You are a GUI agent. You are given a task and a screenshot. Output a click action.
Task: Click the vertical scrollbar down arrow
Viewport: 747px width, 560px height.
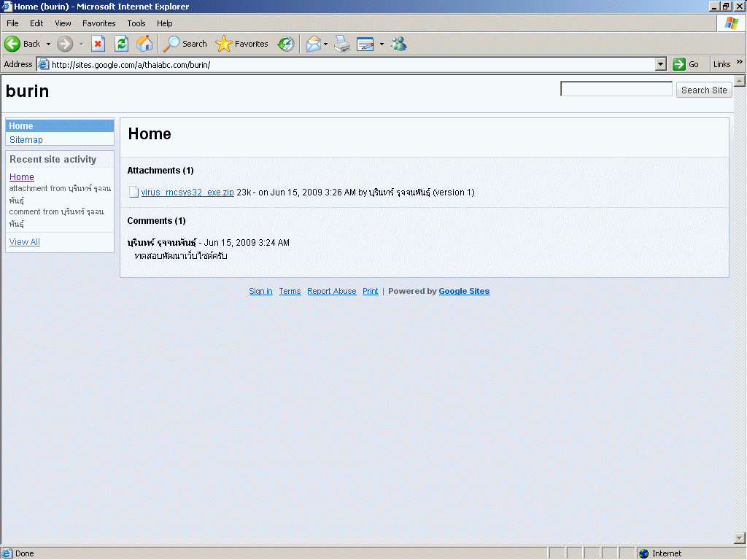(740, 538)
